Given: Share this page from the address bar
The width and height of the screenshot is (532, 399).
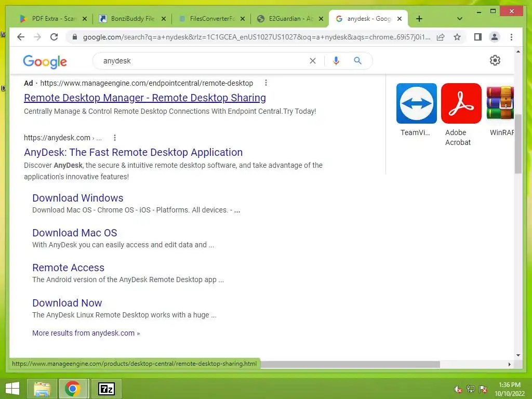Looking at the screenshot, I should pos(441,37).
